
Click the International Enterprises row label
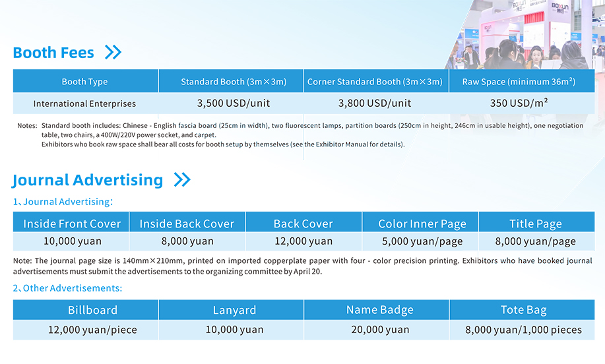coord(84,104)
